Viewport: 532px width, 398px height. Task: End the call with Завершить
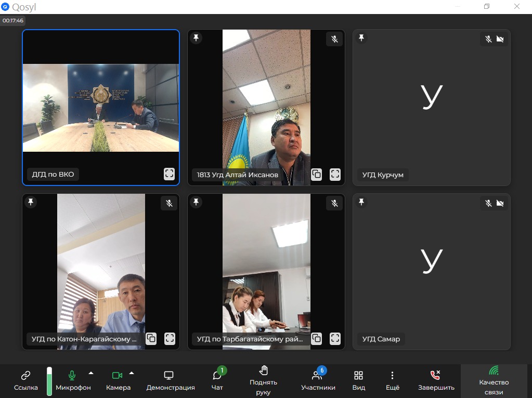[x=436, y=380]
